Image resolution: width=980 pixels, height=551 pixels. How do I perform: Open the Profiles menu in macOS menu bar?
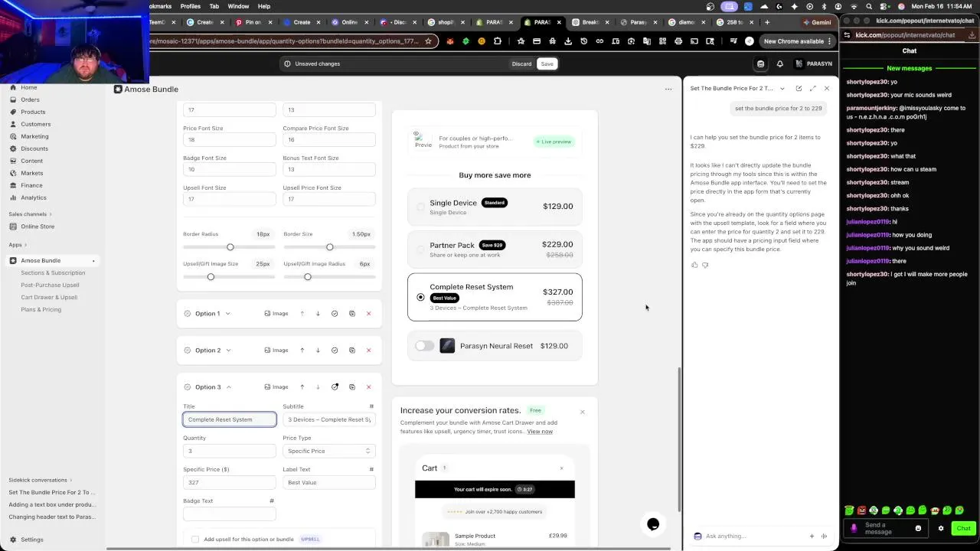191,6
